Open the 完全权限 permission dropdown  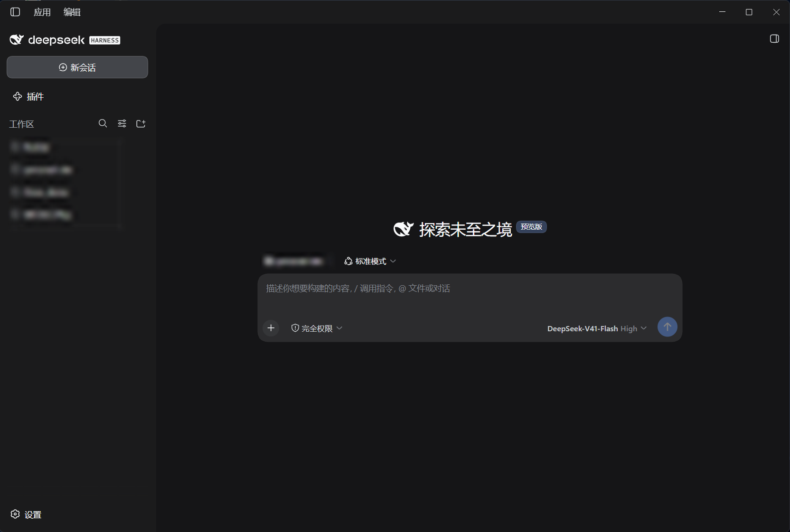317,328
